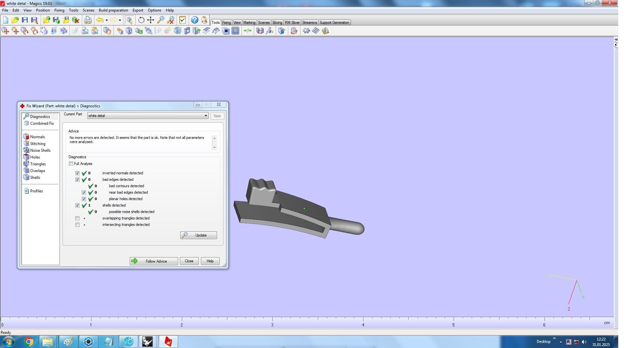Click the Print icon in toolbar
Screen dimensions: 644x348
click(x=88, y=20)
